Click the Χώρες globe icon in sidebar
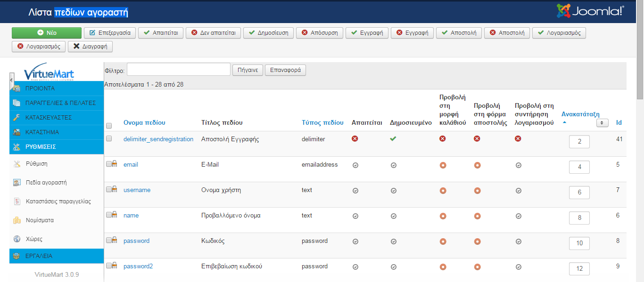This screenshot has width=644, height=282. (x=17, y=239)
